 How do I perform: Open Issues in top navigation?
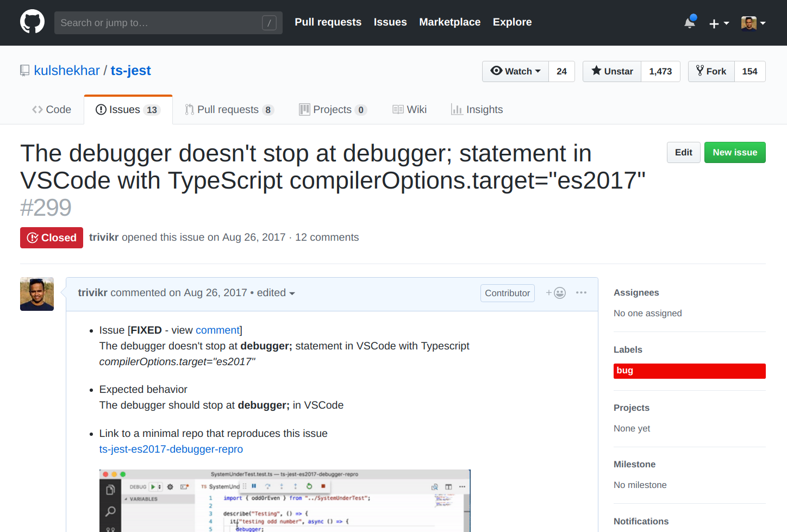click(390, 22)
